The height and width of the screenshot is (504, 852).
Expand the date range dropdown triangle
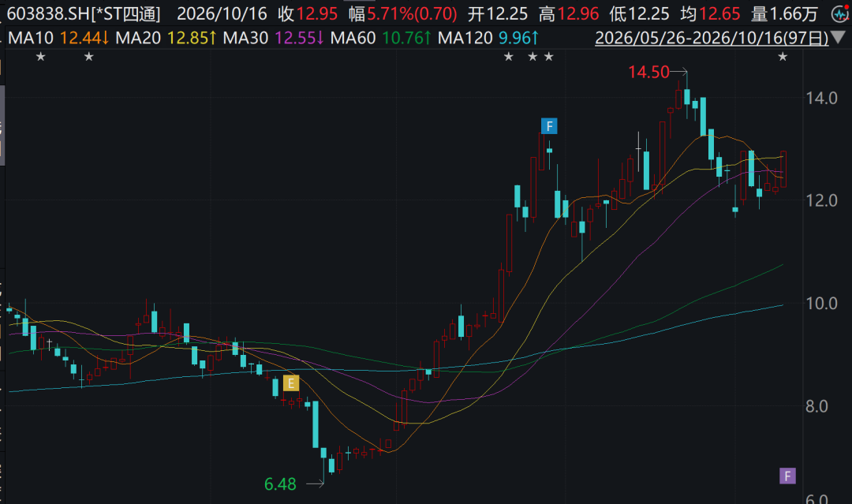point(839,38)
